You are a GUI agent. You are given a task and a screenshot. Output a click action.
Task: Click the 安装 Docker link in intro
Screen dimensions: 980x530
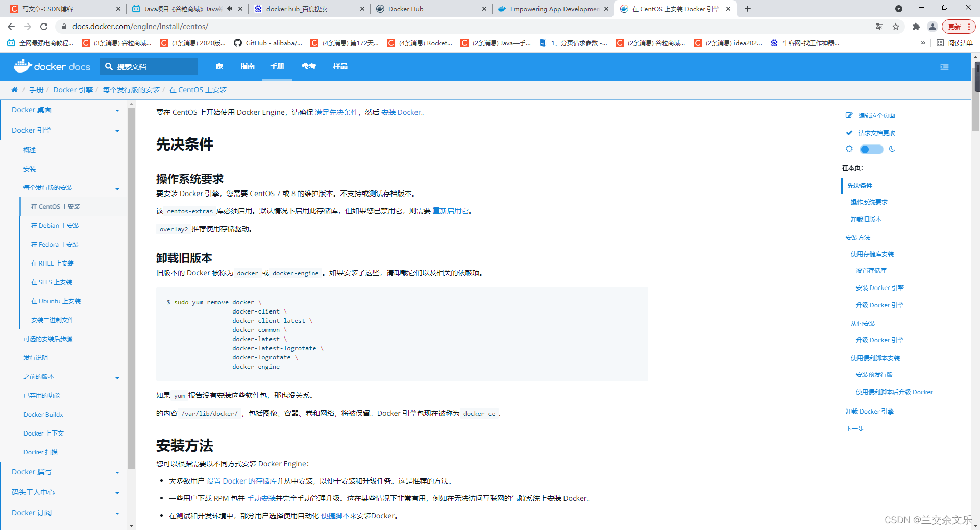coord(401,112)
